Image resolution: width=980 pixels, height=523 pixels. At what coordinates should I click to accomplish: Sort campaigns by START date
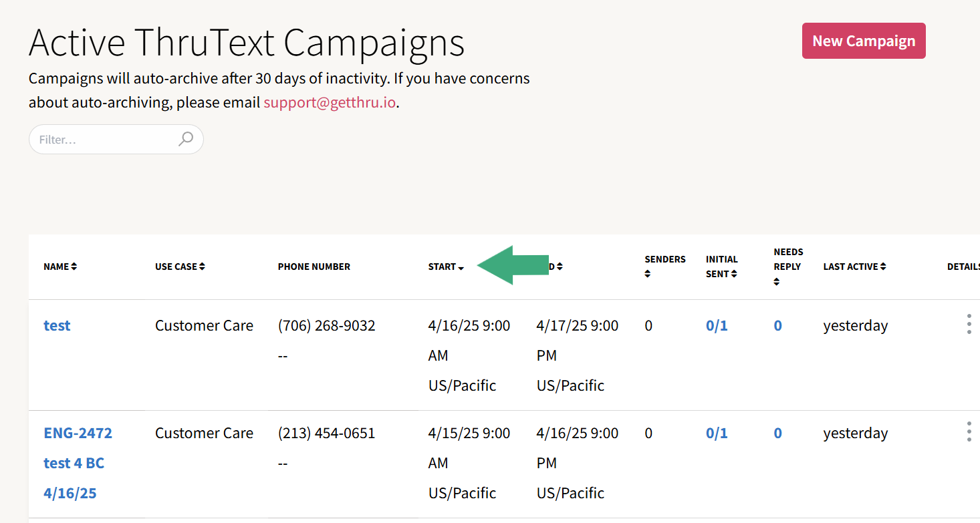(x=446, y=267)
